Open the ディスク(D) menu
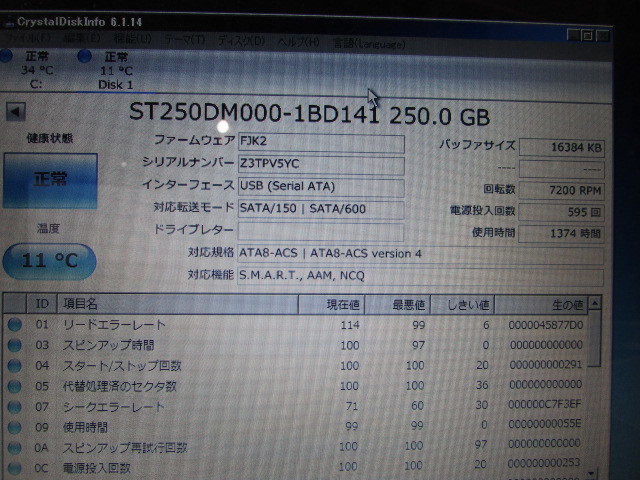640x480 pixels. click(x=241, y=41)
